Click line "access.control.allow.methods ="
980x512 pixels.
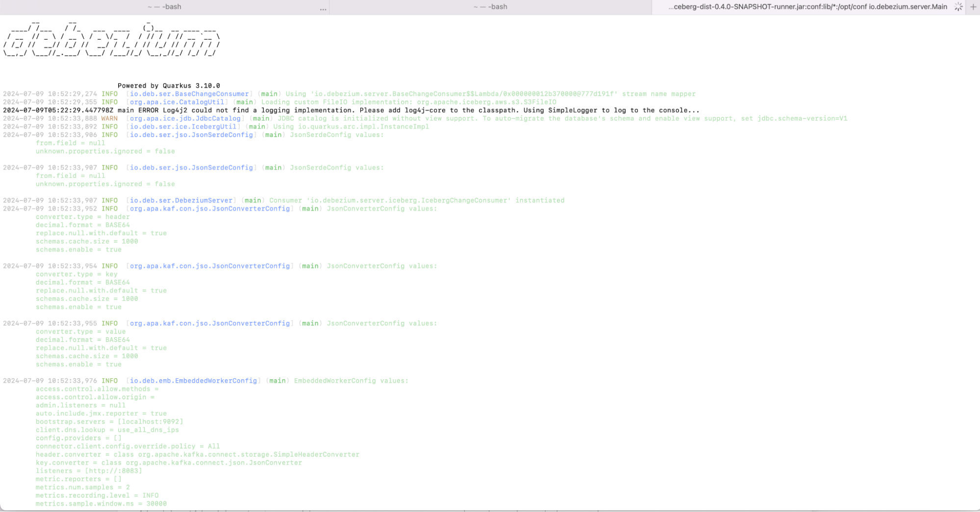(x=97, y=389)
